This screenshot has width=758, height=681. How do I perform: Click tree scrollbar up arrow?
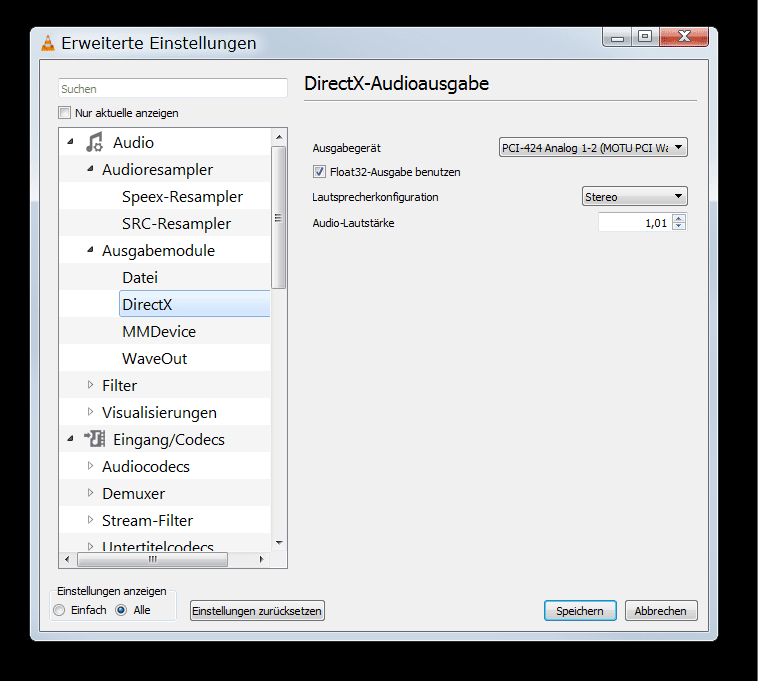pos(279,137)
